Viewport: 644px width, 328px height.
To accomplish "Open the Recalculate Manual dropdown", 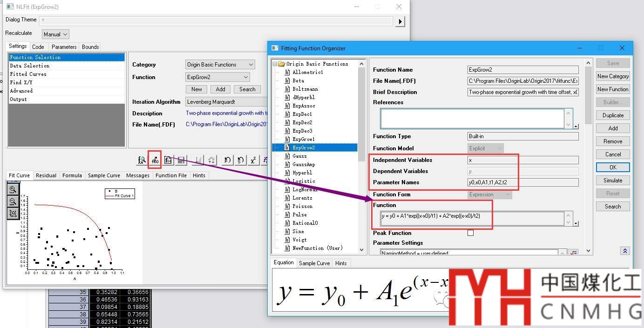I will click(x=55, y=34).
